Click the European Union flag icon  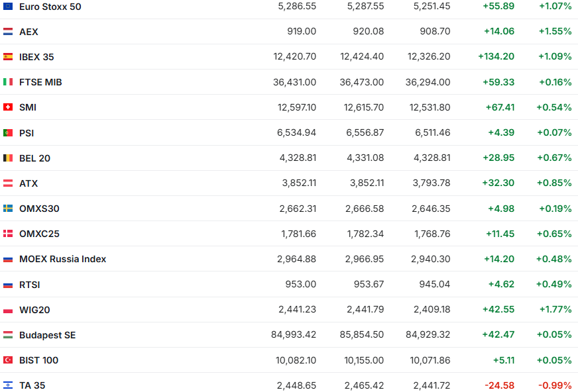point(8,7)
